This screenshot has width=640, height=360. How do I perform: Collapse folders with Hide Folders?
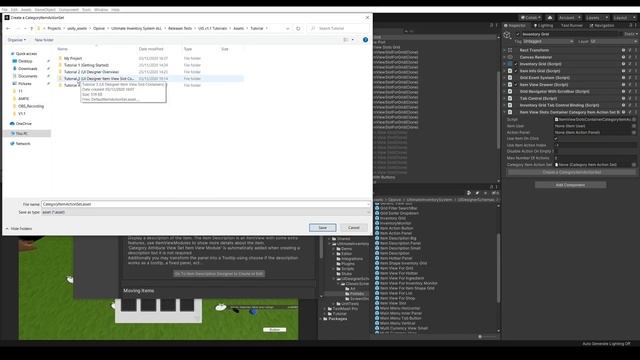(x=19, y=229)
